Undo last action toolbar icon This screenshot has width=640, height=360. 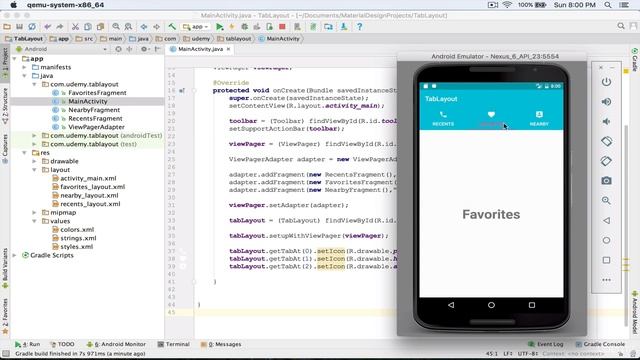(x=48, y=27)
